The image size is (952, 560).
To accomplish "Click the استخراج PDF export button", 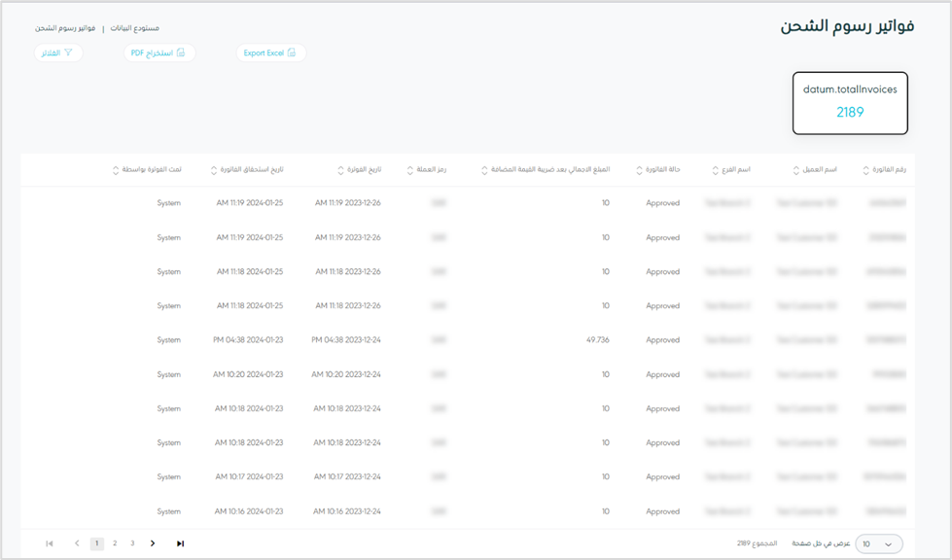I will point(159,52).
